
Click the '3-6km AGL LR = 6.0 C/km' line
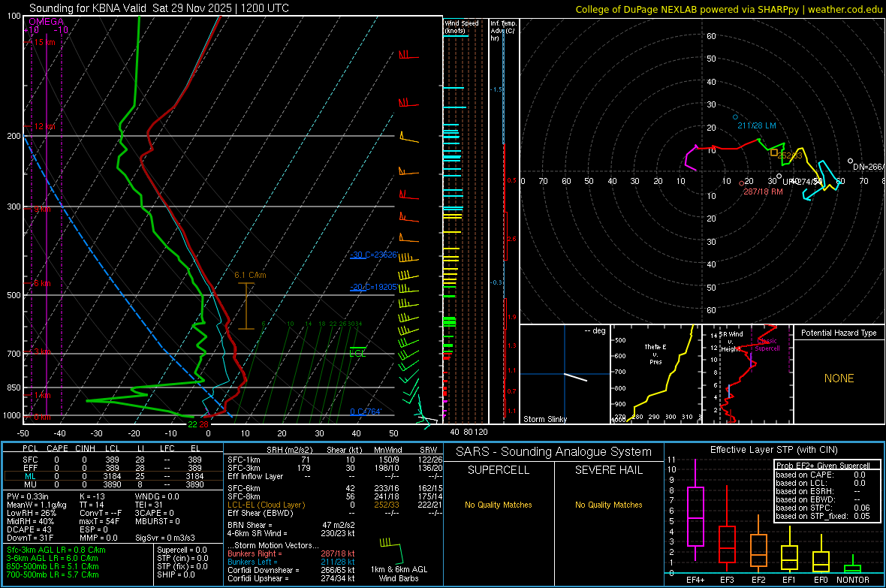pos(53,558)
